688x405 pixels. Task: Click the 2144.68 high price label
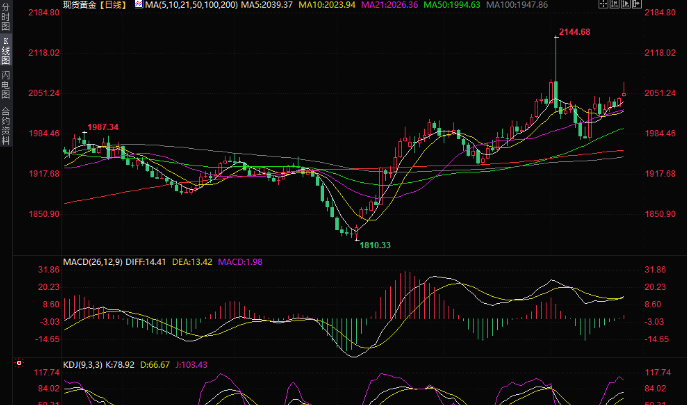(575, 32)
